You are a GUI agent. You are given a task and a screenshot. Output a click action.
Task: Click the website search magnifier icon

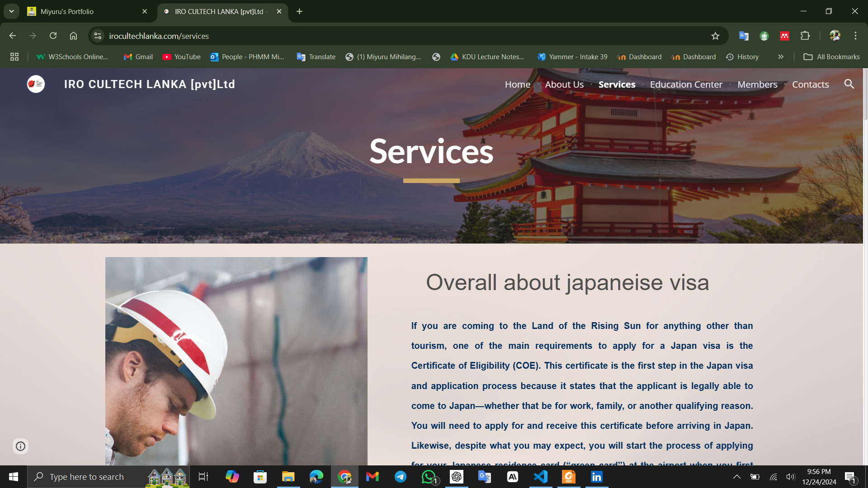tap(849, 84)
